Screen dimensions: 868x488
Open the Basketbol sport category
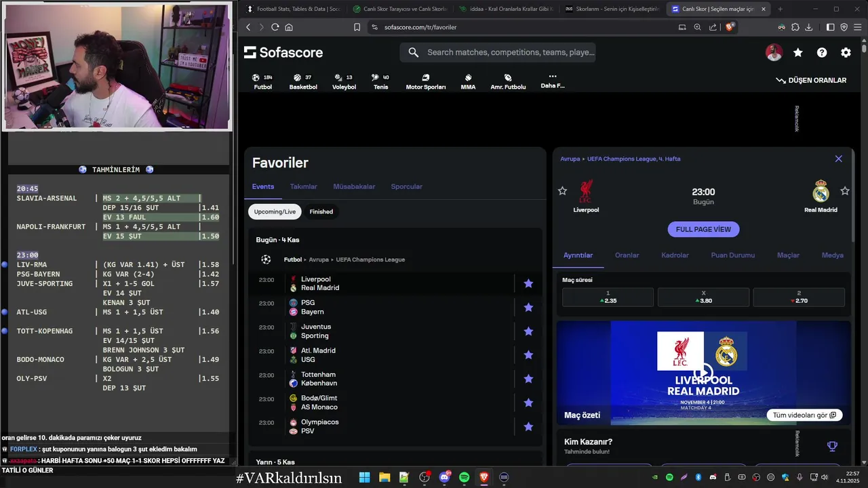click(x=303, y=82)
